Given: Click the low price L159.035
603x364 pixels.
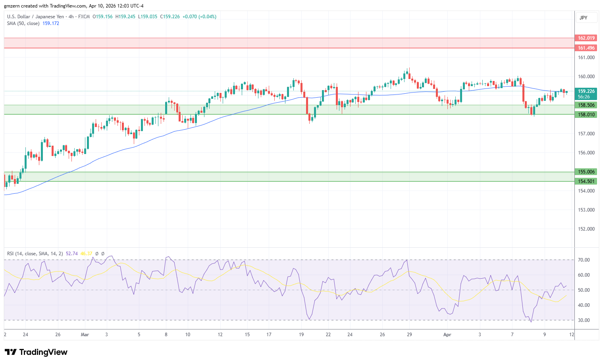Looking at the screenshot, I should 148,17.
